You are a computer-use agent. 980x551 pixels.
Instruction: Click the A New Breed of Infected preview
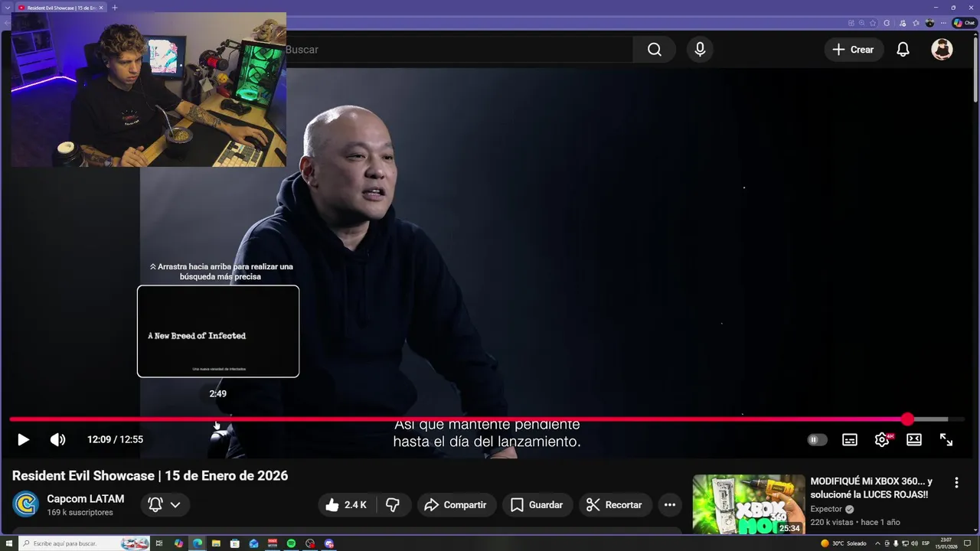tap(218, 331)
